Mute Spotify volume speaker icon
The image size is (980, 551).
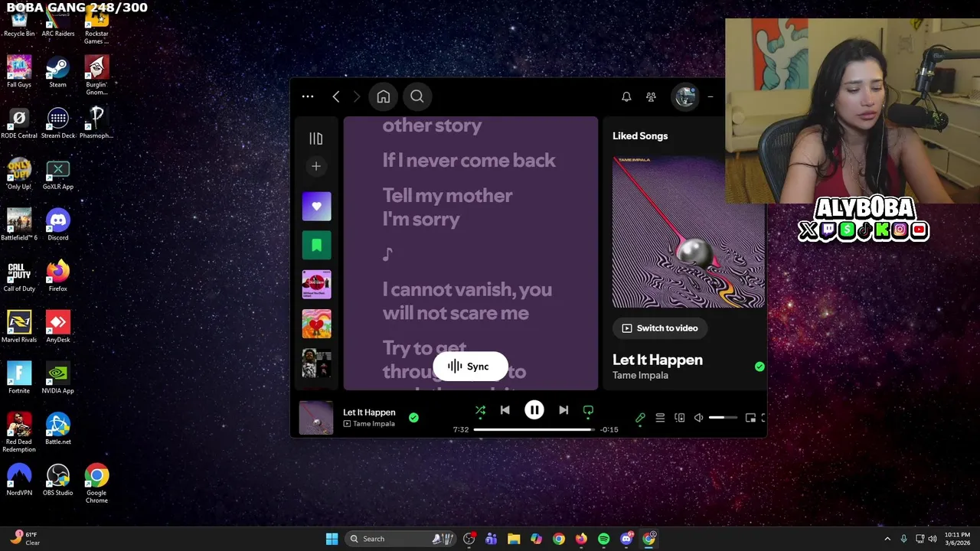698,418
